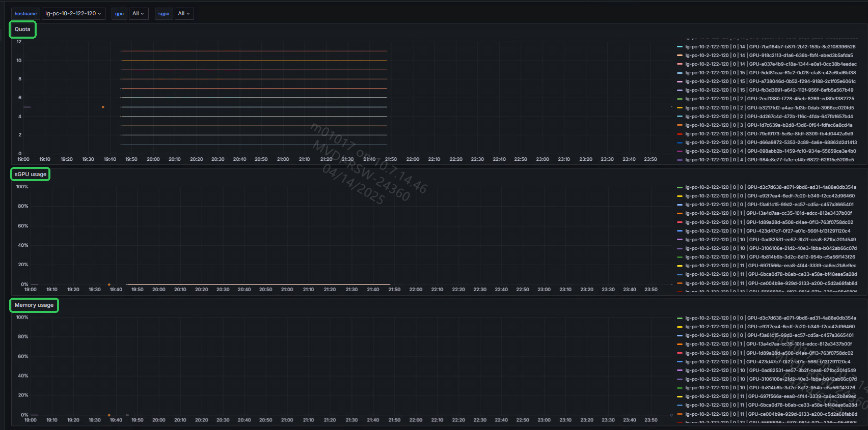Open the Quota panel title menu
868x430 pixels.
tap(22, 30)
